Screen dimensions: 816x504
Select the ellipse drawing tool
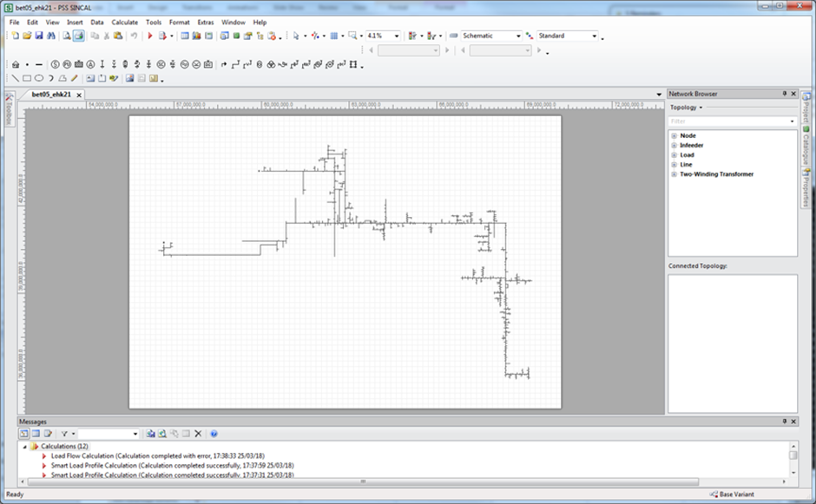(39, 78)
